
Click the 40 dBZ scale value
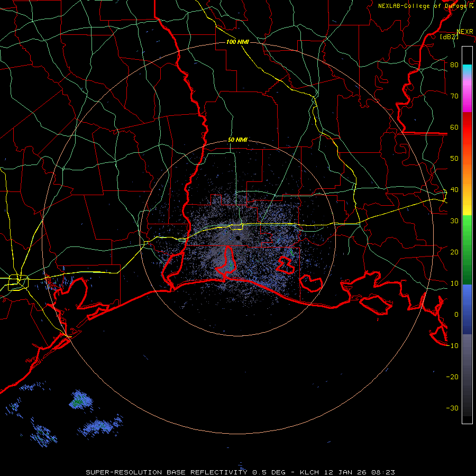[x=454, y=190]
